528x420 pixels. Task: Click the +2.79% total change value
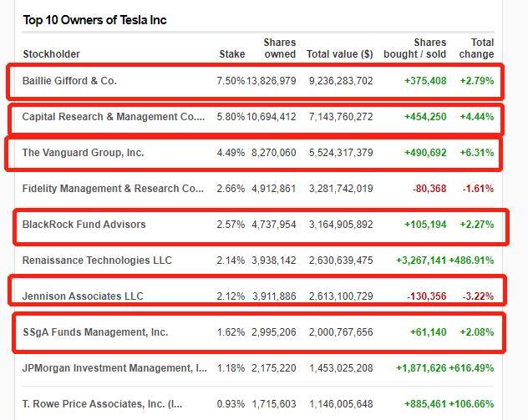point(477,81)
